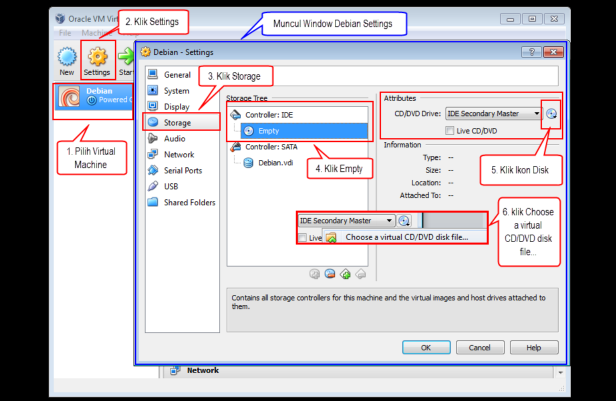Confirm the settings with the OK button
Screen dimensions: 616x401
(426, 348)
